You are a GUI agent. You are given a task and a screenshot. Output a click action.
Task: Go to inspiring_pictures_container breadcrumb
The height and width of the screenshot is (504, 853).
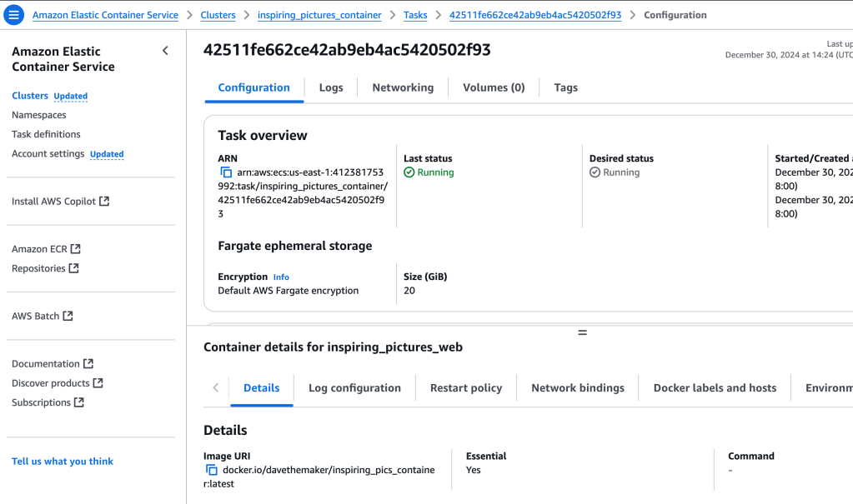[319, 15]
